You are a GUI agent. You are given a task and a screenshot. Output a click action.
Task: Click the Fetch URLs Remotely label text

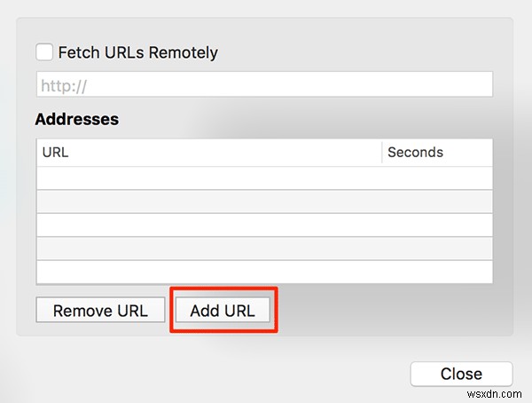(137, 52)
